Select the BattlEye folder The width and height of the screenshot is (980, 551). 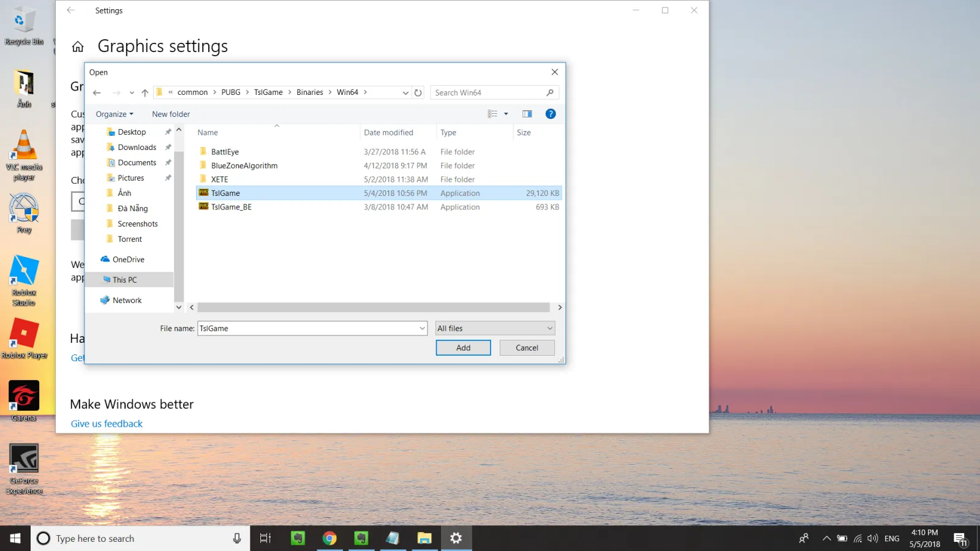click(x=225, y=152)
